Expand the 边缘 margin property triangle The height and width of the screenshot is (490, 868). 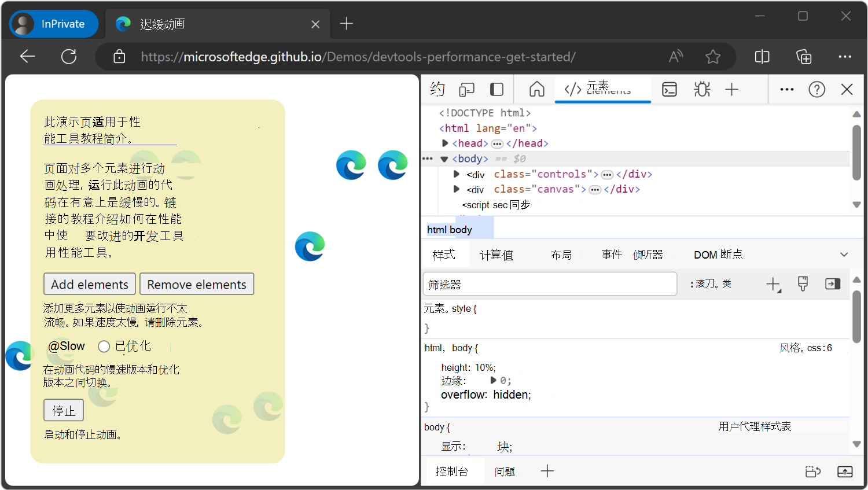tap(494, 380)
